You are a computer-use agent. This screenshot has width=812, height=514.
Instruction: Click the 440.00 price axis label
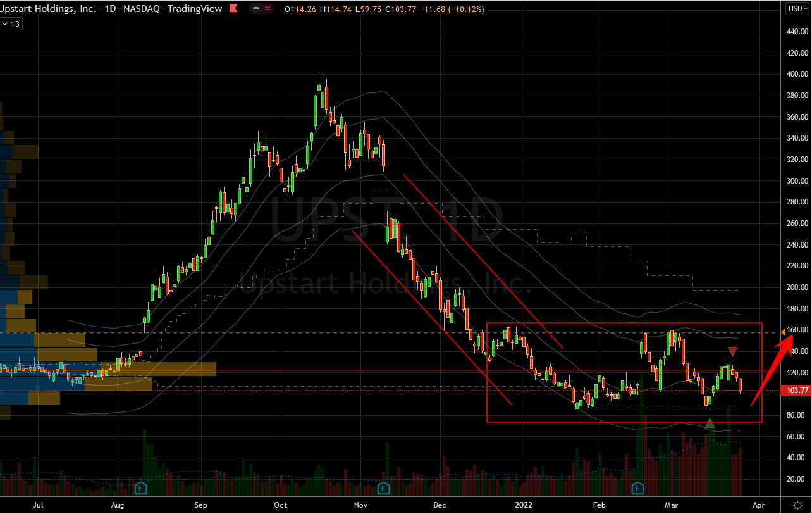[x=796, y=31]
